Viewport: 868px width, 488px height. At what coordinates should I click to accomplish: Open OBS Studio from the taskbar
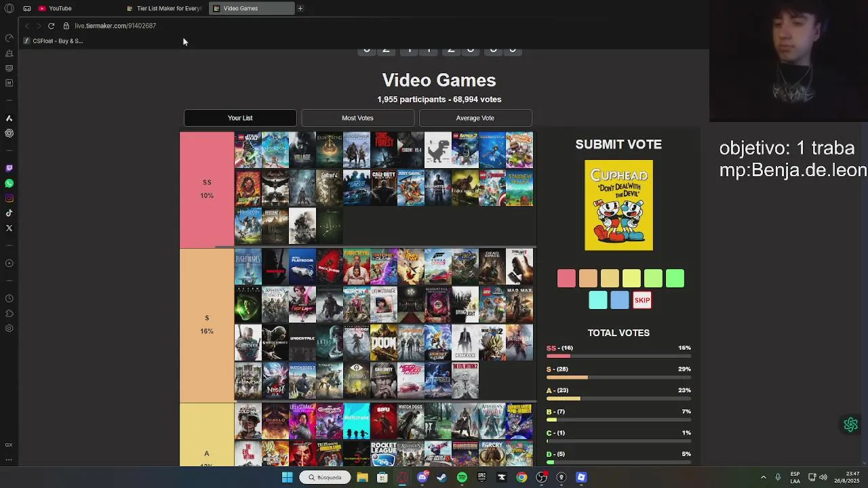(x=541, y=477)
